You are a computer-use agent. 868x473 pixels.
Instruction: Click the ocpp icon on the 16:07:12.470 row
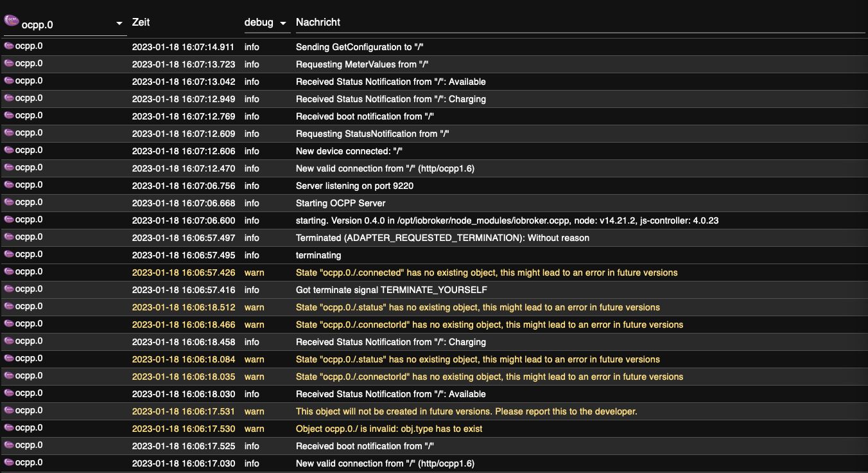pyautogui.click(x=9, y=168)
